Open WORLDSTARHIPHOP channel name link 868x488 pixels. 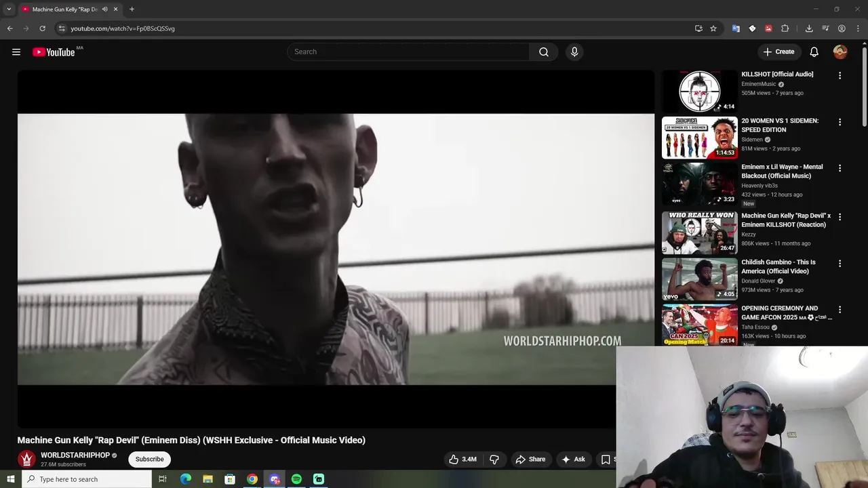point(75,455)
